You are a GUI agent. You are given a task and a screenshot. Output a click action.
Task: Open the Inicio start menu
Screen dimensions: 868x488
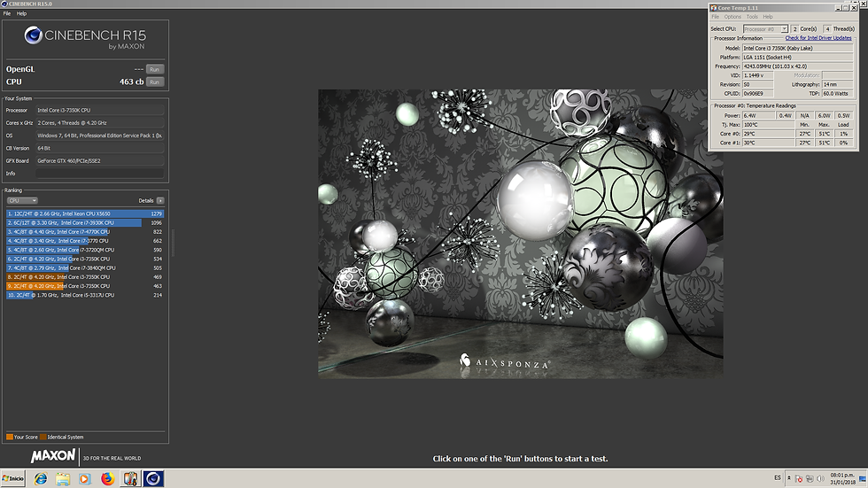13,478
